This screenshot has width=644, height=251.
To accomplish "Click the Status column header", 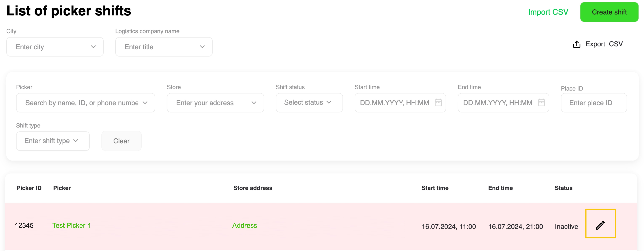I will pyautogui.click(x=563, y=188).
